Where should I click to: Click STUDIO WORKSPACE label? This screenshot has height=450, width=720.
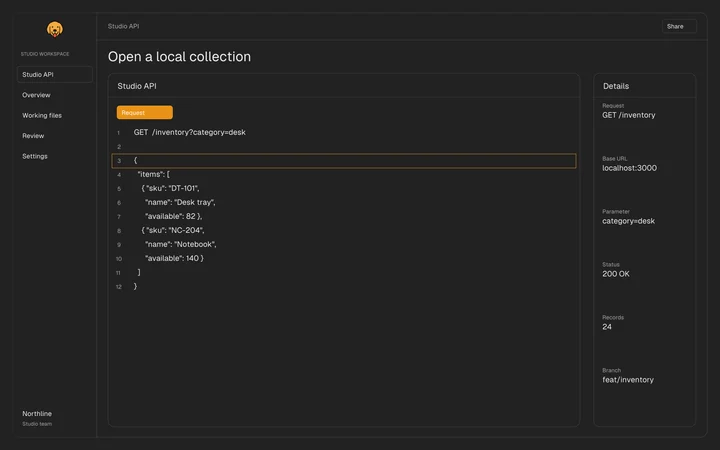pos(45,54)
